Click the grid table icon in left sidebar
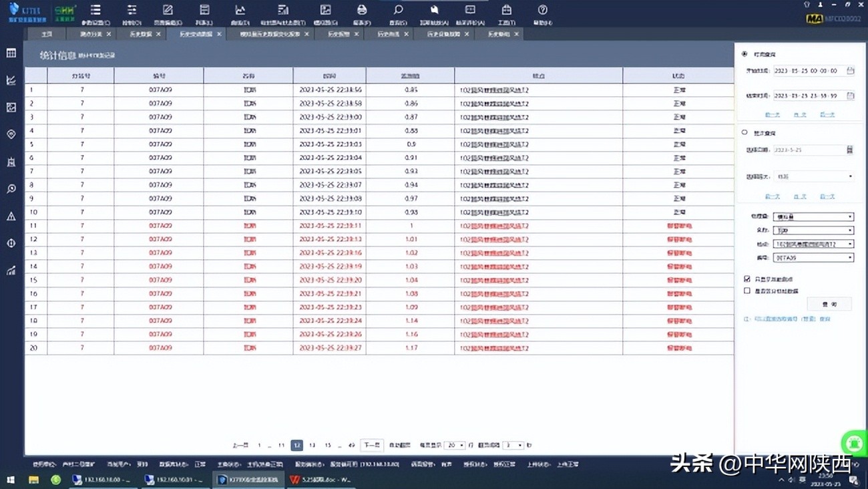 [x=11, y=53]
